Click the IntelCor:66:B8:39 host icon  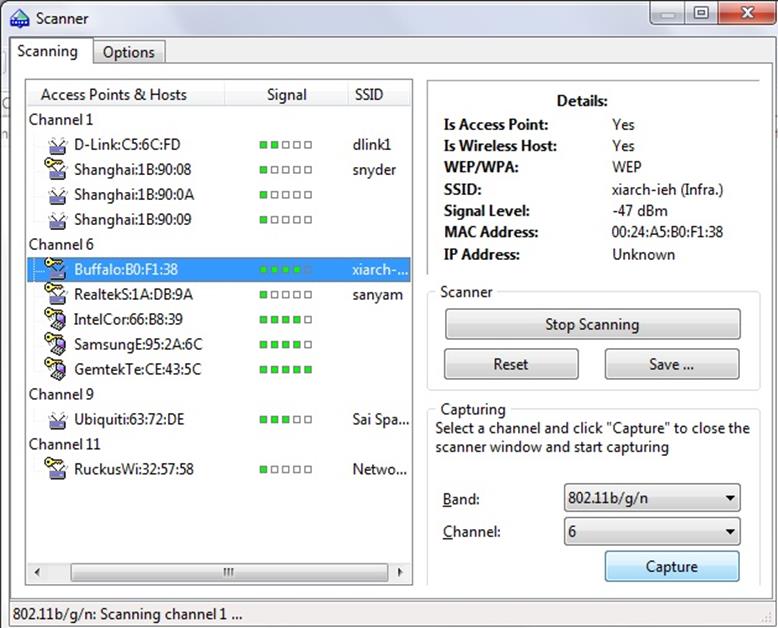[x=56, y=319]
